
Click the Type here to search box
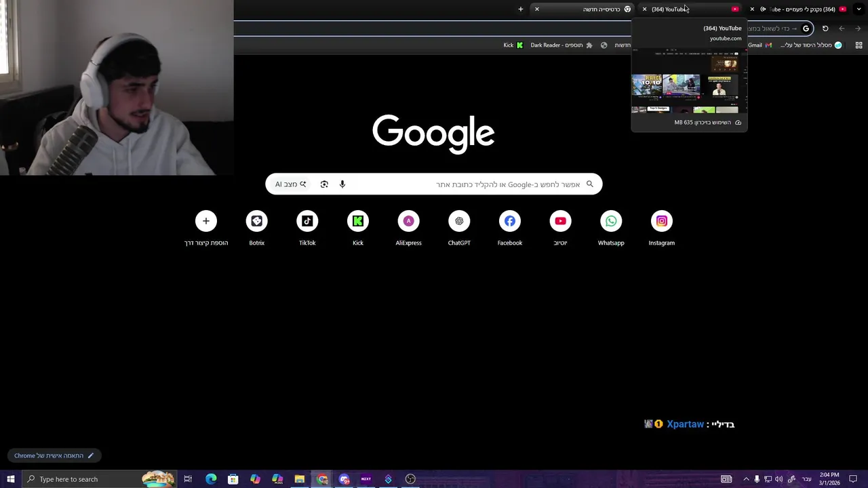click(99, 479)
